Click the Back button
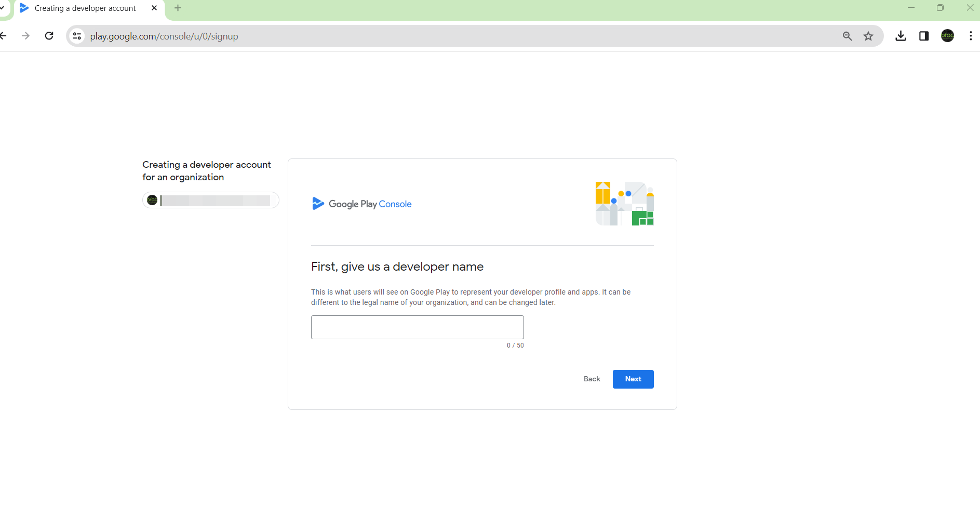 coord(592,379)
